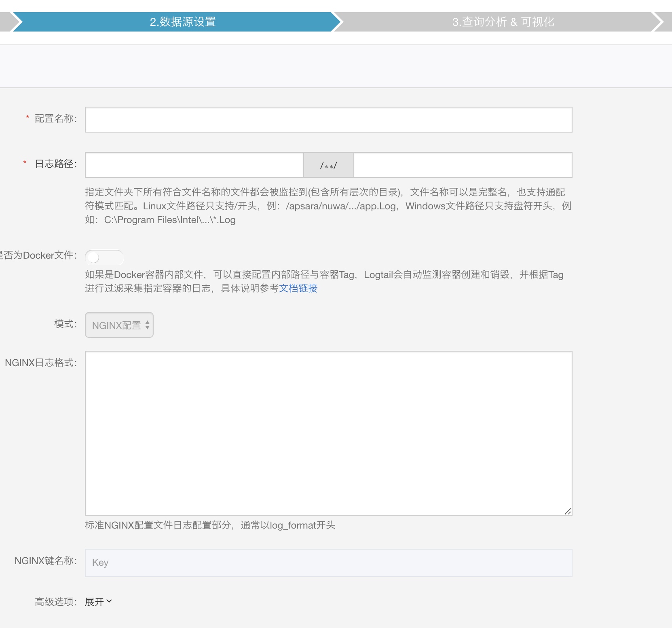Click the 高级选项 label
Screen dimensions: 672x628
[x=55, y=602]
